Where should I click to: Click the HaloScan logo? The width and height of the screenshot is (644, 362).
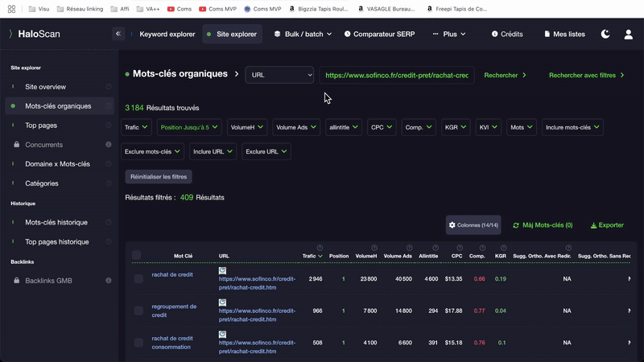point(35,34)
